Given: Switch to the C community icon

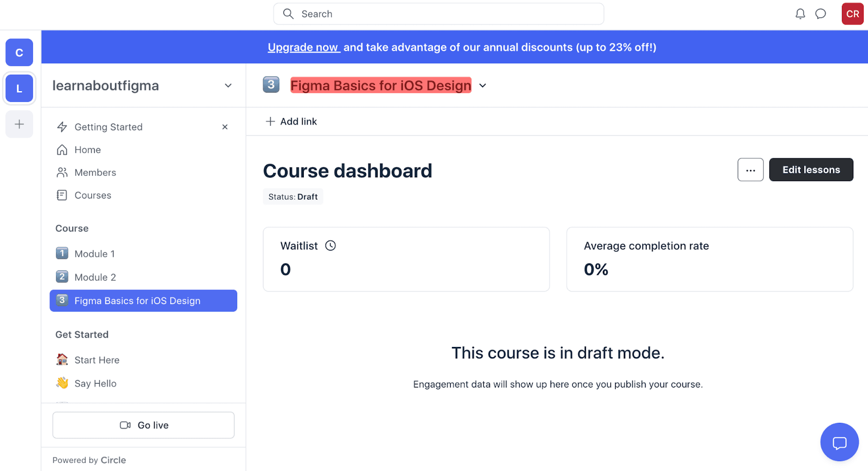Looking at the screenshot, I should pos(20,53).
